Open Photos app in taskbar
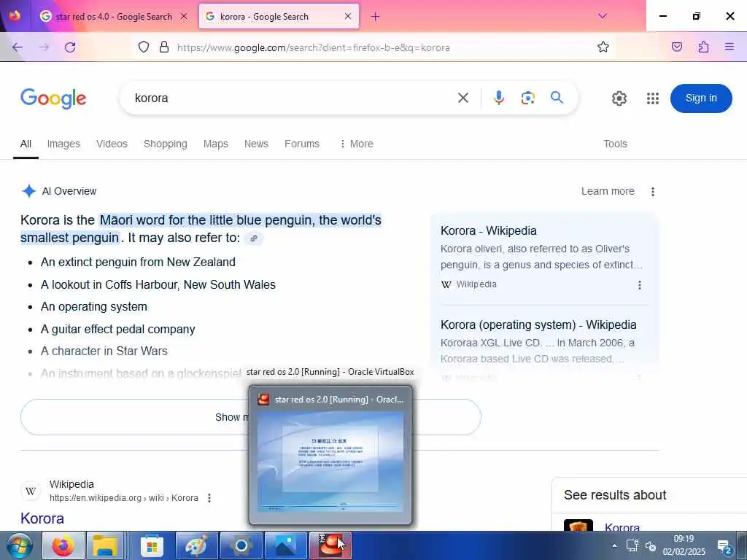 click(x=285, y=545)
